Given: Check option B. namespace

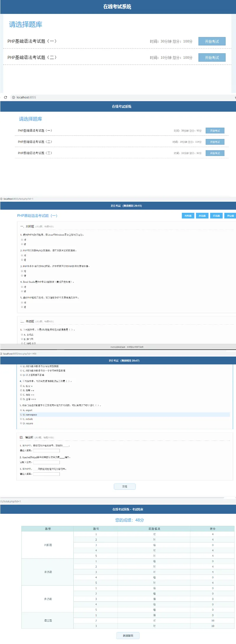Looking at the screenshot, I should (21, 415).
